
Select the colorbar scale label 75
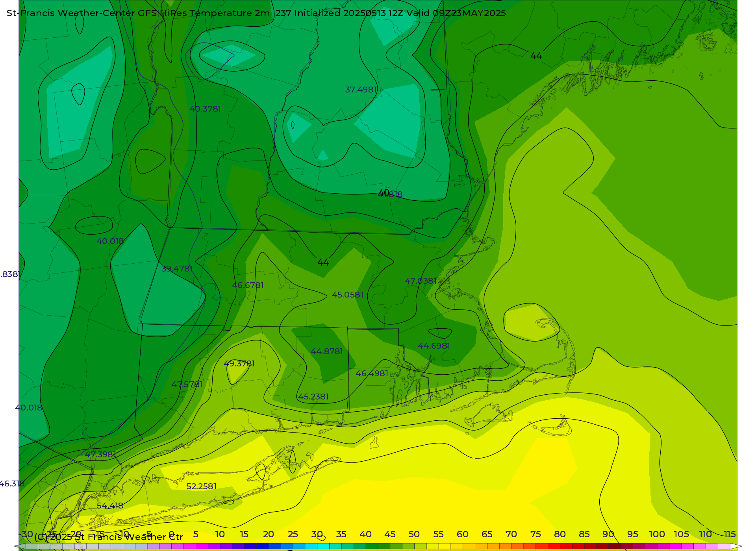(x=535, y=534)
